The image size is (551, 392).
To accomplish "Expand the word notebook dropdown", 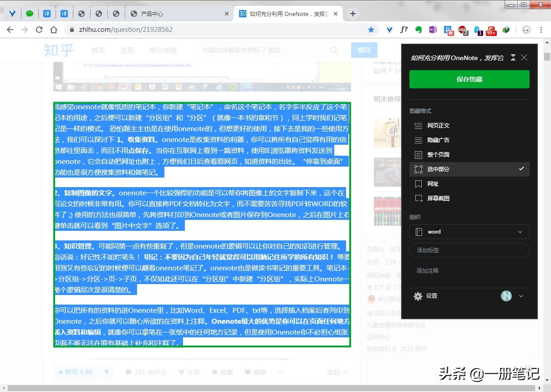I will pyautogui.click(x=520, y=232).
